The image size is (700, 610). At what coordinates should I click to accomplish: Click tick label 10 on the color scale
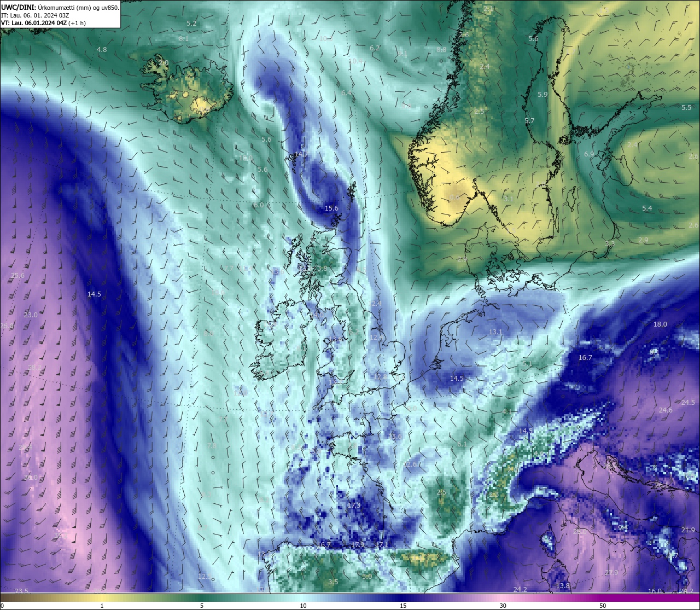coord(302,606)
